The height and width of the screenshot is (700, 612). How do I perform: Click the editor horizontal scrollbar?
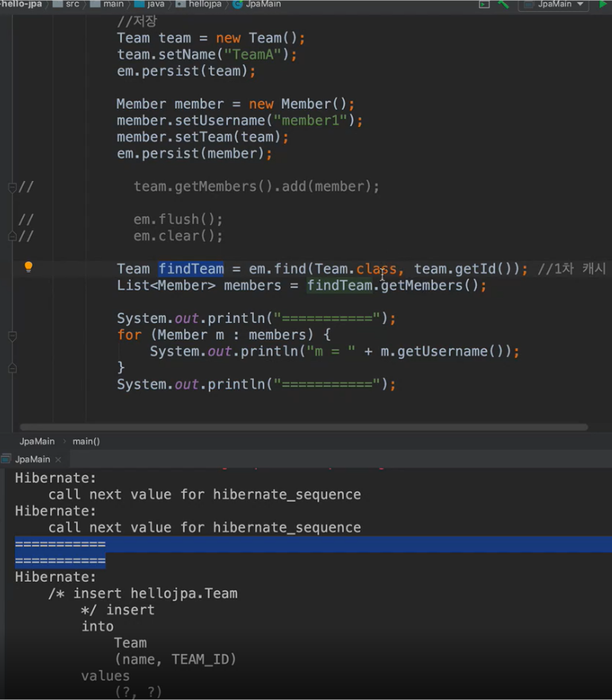(303, 427)
